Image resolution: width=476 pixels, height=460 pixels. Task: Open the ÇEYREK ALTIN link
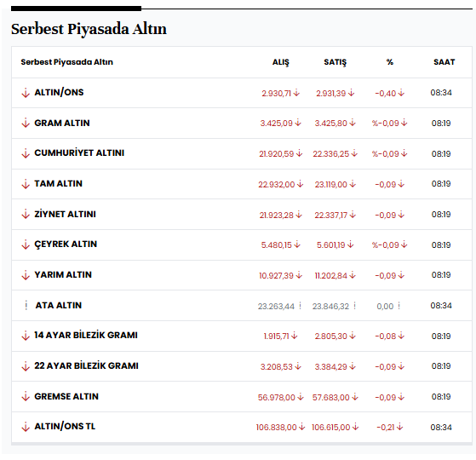66,244
